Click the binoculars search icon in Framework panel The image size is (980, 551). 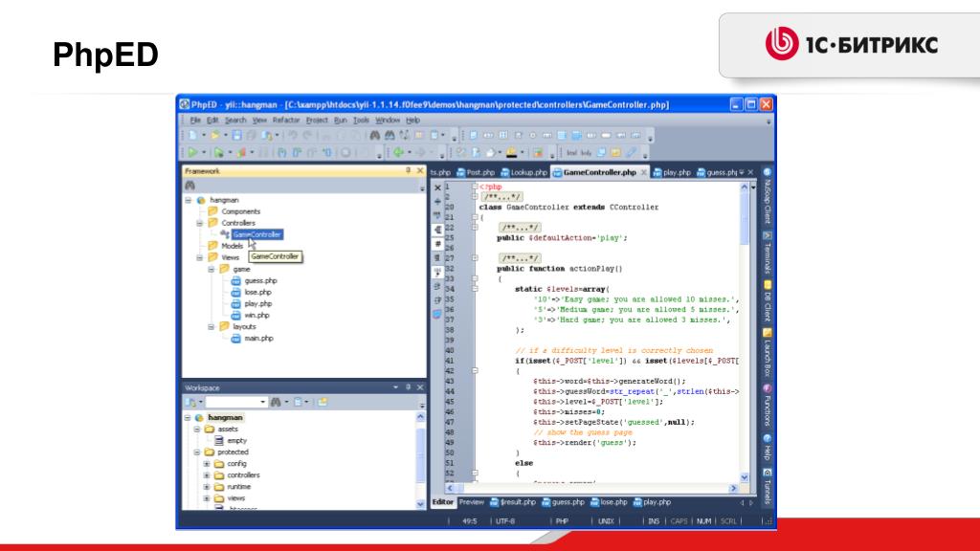click(190, 186)
